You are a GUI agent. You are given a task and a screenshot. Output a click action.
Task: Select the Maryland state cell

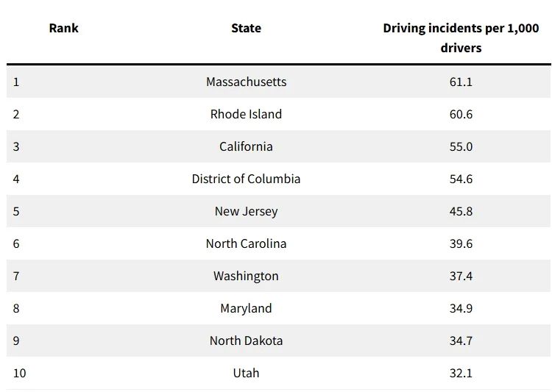246,308
